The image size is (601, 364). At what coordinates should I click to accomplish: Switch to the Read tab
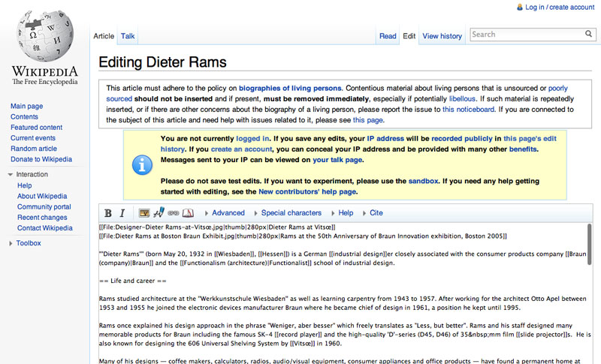click(x=388, y=36)
